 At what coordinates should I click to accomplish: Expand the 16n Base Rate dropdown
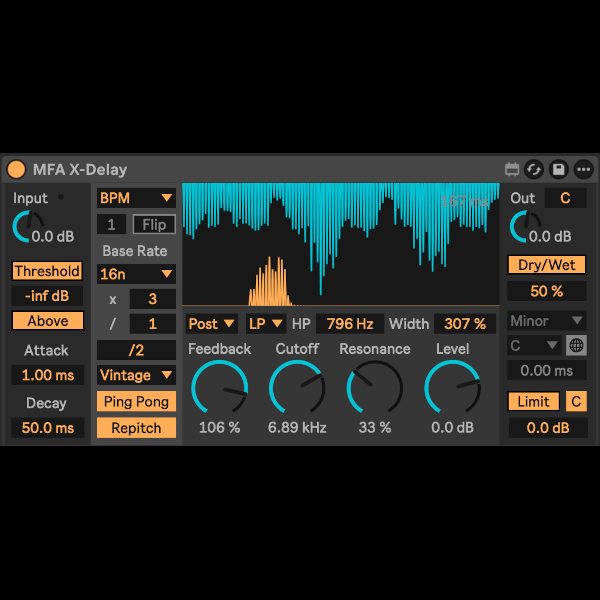[136, 273]
